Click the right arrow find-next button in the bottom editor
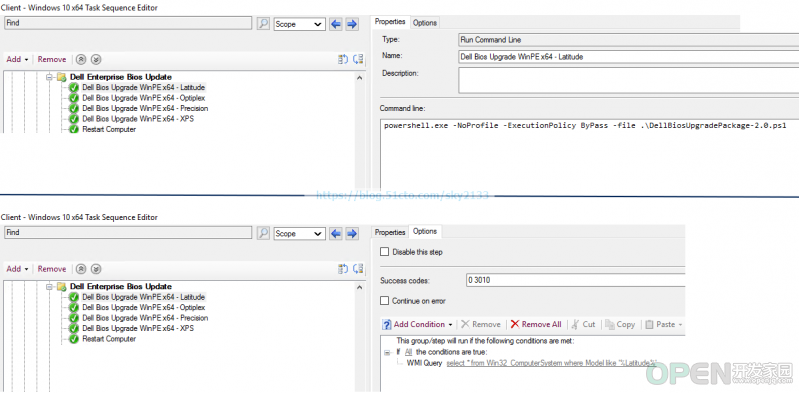 tap(352, 233)
